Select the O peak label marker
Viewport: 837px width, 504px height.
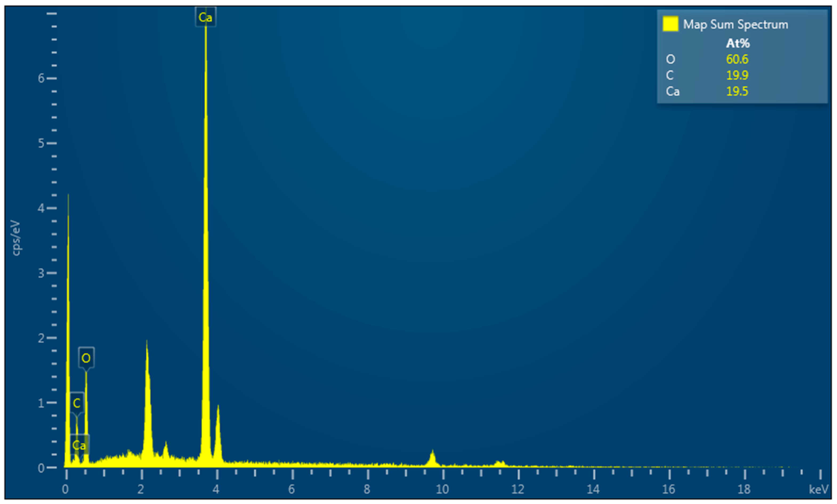point(86,358)
